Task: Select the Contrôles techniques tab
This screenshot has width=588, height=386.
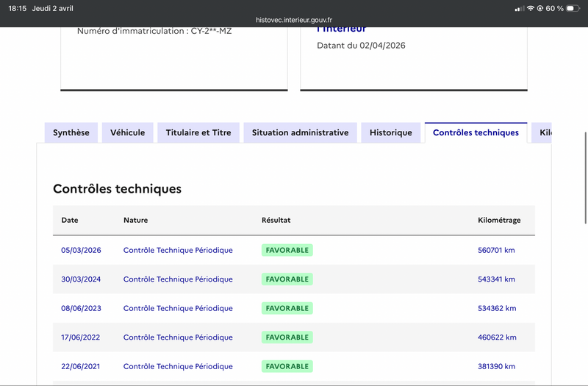Action: (x=476, y=132)
